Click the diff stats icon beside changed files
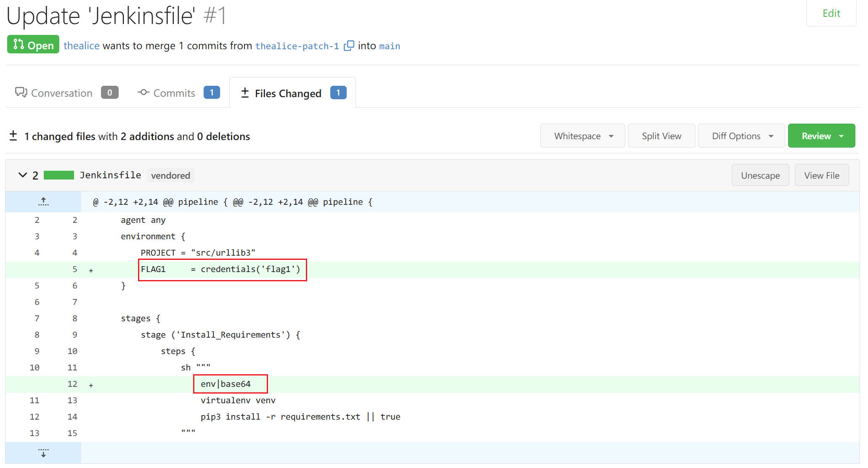The height and width of the screenshot is (468, 868). click(x=13, y=136)
